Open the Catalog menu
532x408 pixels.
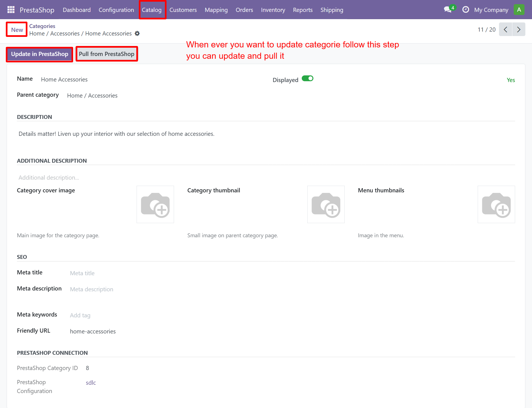152,10
